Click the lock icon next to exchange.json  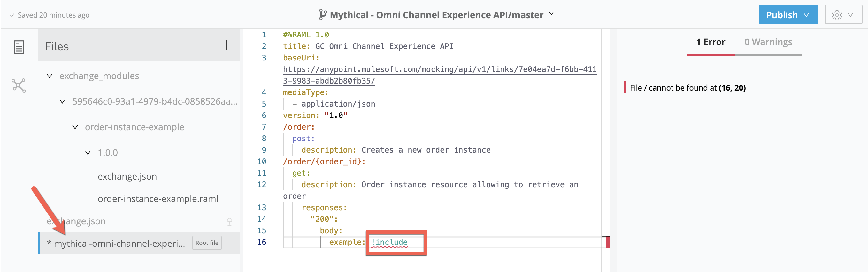point(229,222)
